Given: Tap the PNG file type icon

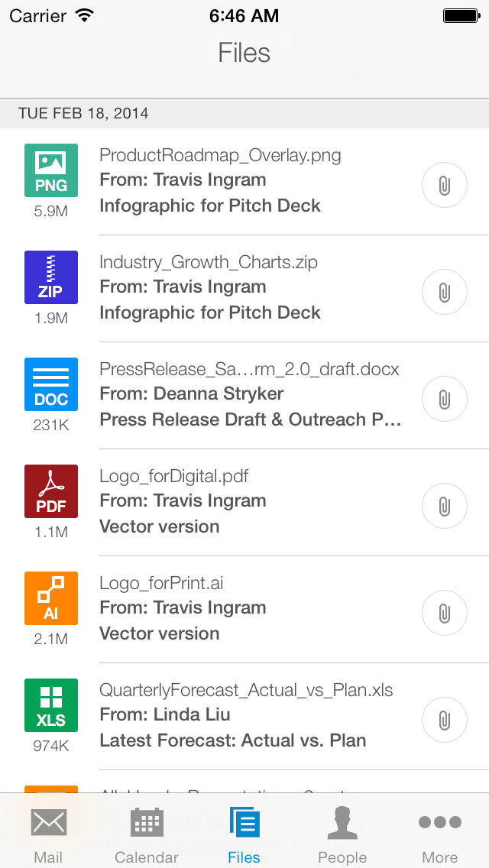Looking at the screenshot, I should pos(51,170).
